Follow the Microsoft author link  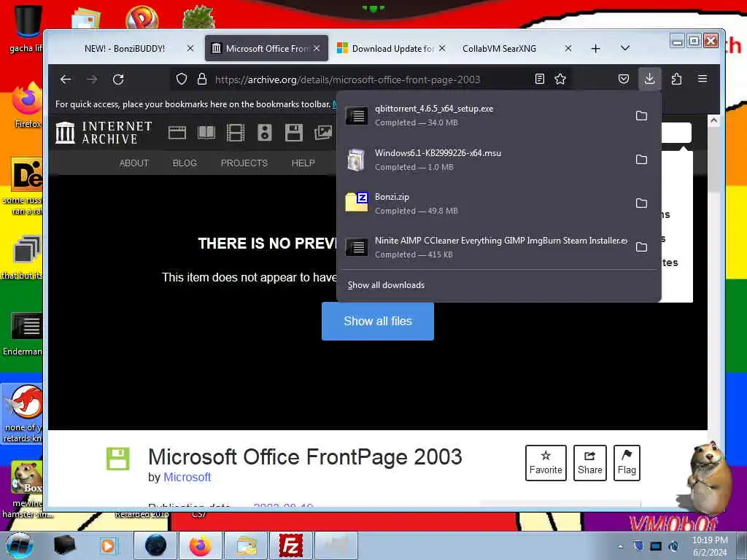(x=187, y=477)
